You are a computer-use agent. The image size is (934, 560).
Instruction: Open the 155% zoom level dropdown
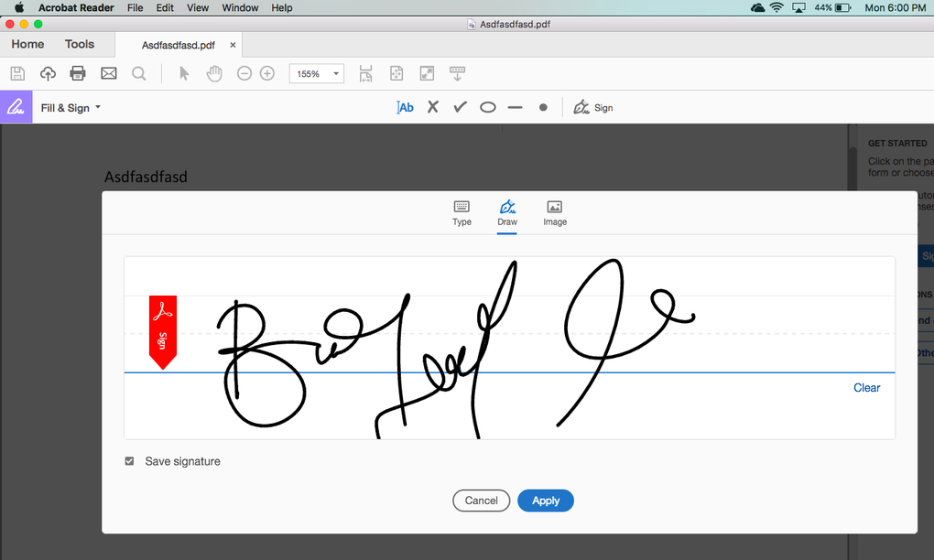click(x=316, y=73)
